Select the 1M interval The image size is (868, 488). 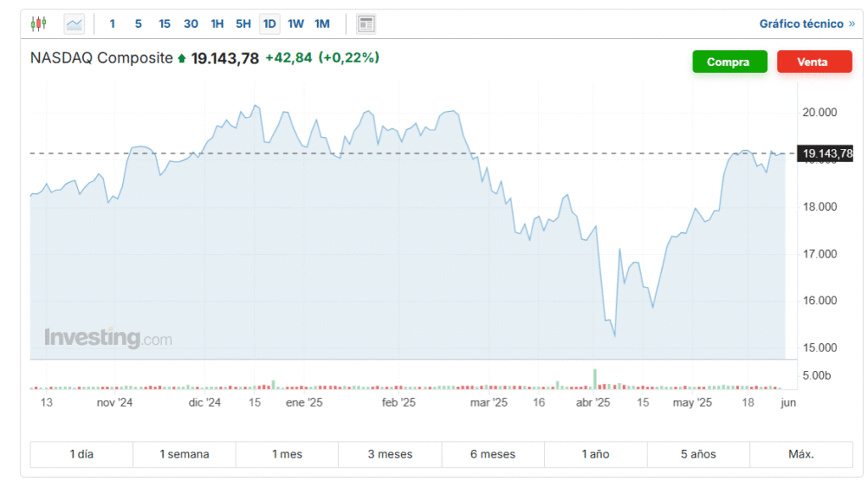322,24
